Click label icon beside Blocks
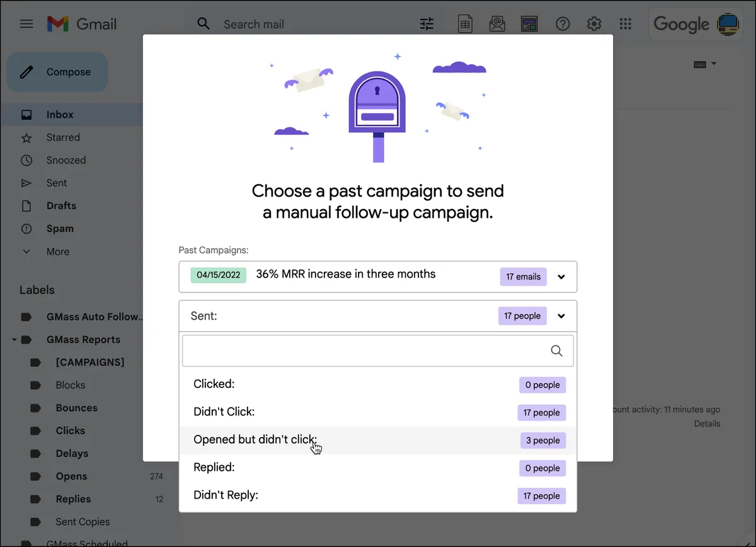The height and width of the screenshot is (547, 756). 36,385
